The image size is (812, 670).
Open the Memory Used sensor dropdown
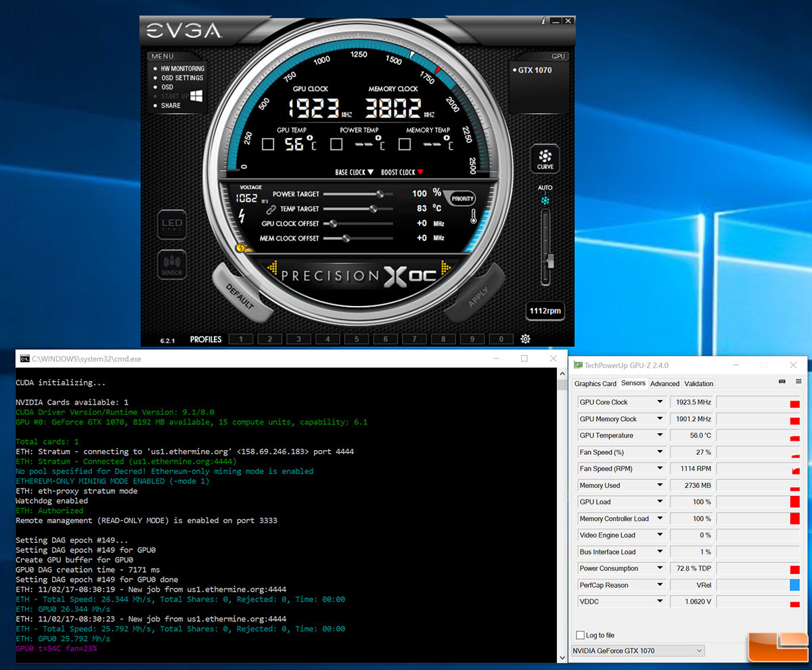(660, 485)
